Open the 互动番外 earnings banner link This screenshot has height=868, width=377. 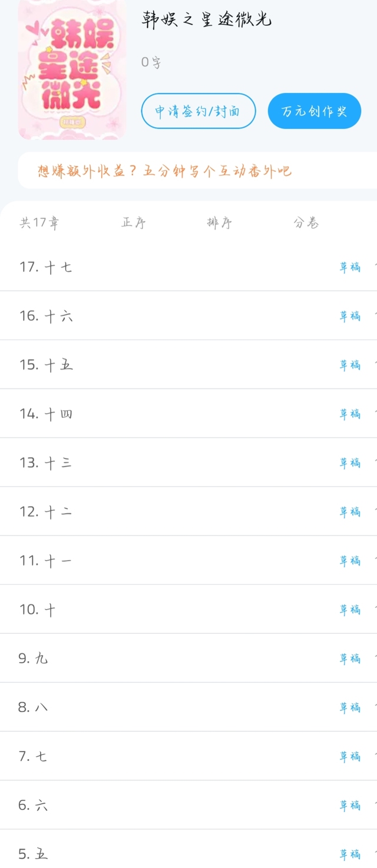[165, 171]
